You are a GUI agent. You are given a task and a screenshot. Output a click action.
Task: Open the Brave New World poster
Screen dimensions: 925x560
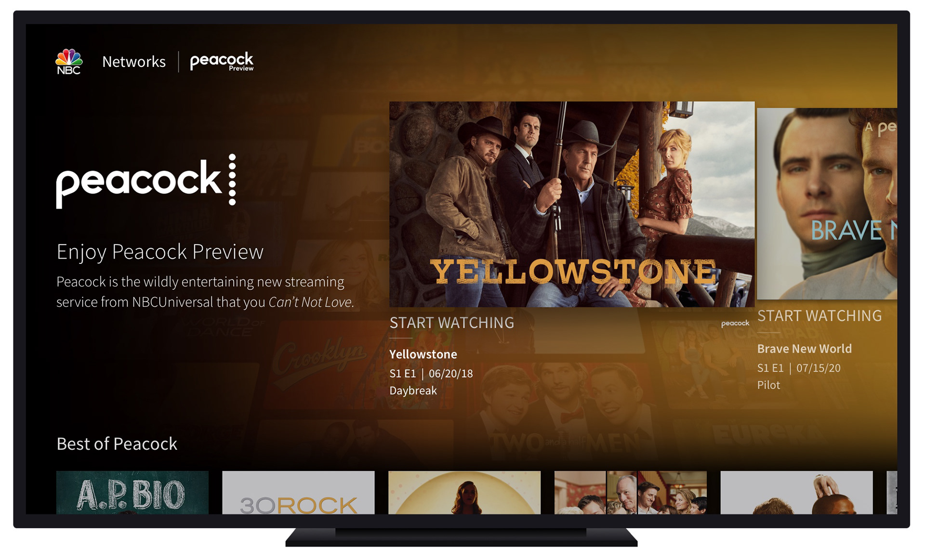click(x=827, y=204)
